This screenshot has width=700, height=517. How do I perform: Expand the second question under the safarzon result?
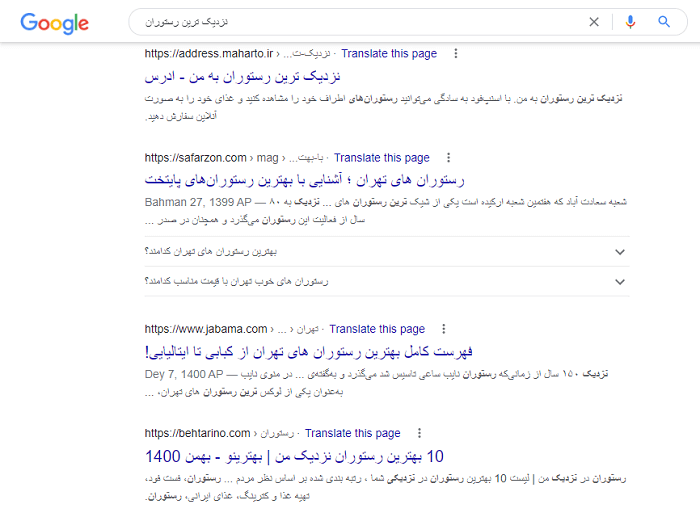coord(387,282)
